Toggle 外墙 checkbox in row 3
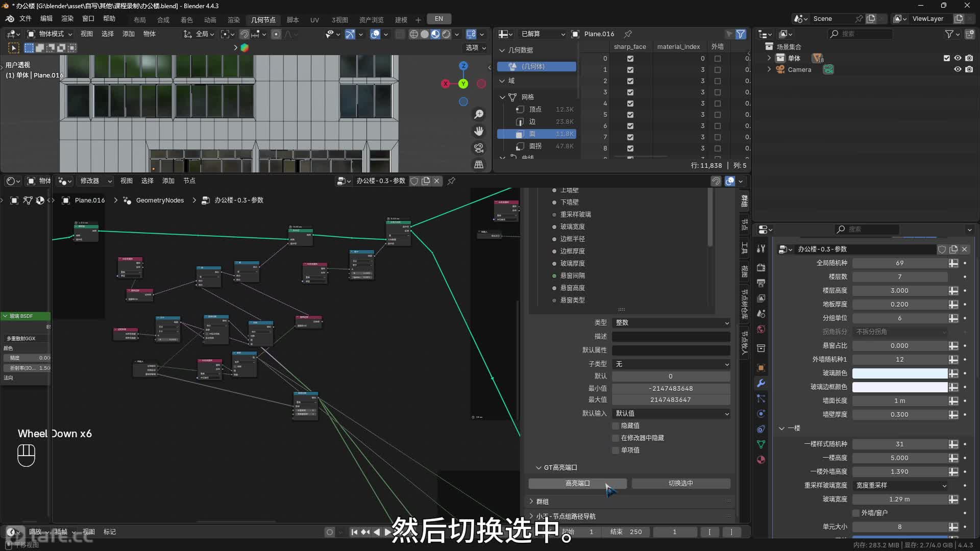980x551 pixels. pos(718,92)
